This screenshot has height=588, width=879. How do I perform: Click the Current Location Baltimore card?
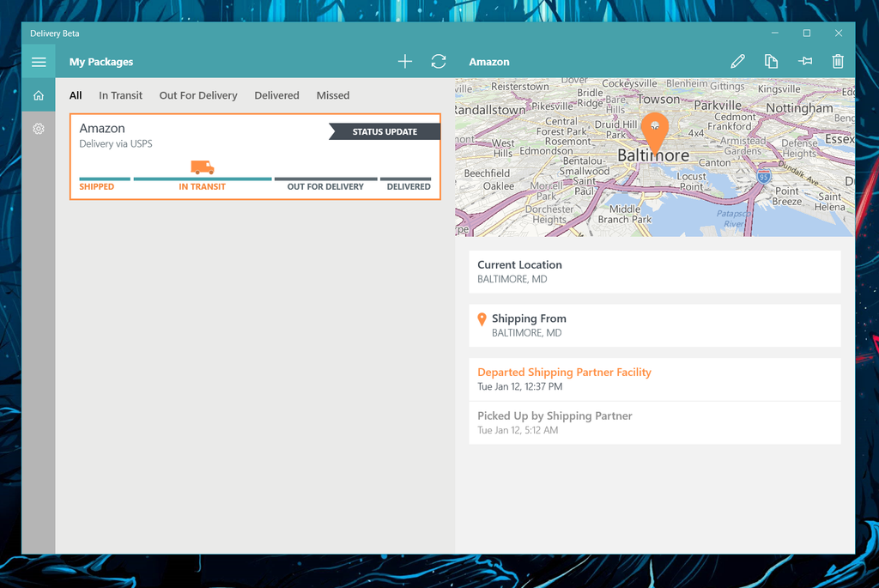655,271
